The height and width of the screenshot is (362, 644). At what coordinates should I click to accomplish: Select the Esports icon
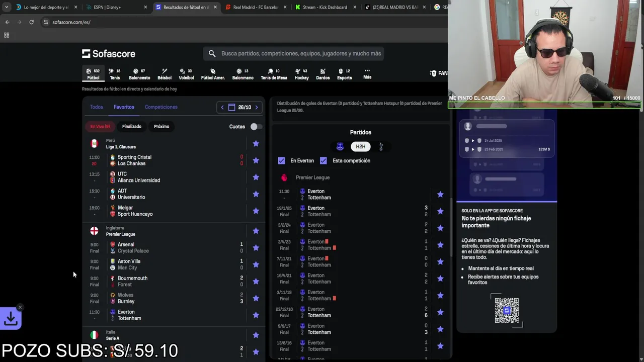click(345, 74)
